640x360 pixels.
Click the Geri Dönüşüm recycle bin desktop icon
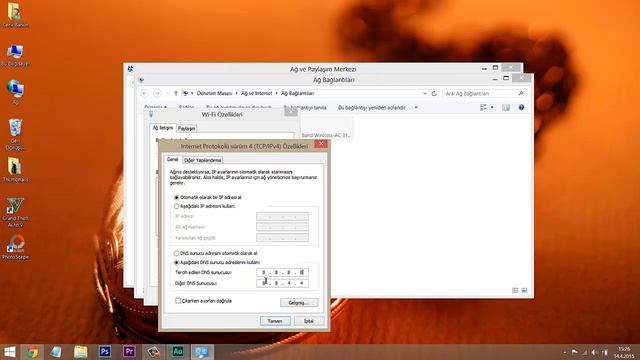(x=15, y=135)
